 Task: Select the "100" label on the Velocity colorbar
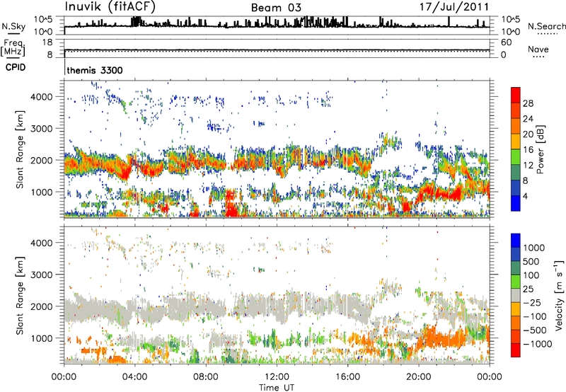(533, 275)
